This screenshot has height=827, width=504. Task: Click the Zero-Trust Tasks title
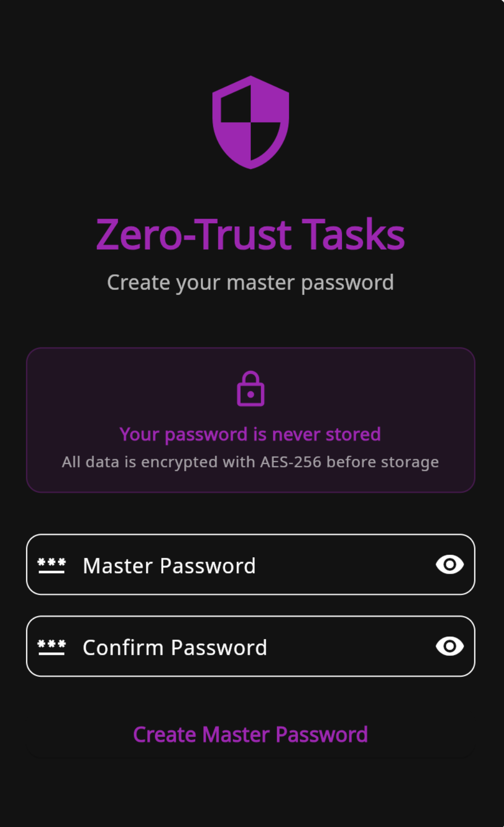[251, 234]
